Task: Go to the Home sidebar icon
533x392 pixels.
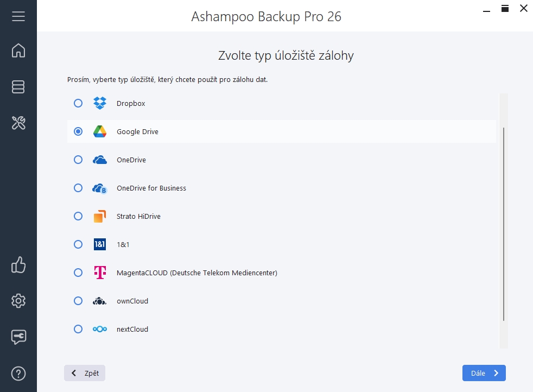Action: [18, 50]
